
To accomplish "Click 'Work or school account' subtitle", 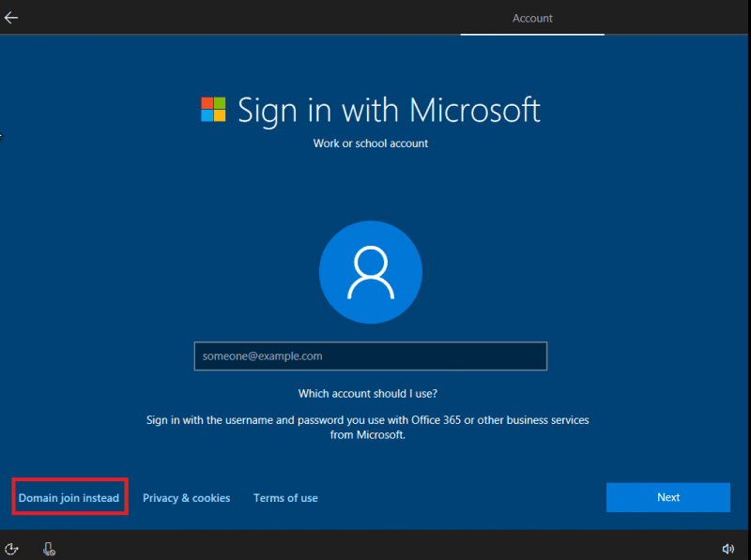I will click(x=371, y=144).
